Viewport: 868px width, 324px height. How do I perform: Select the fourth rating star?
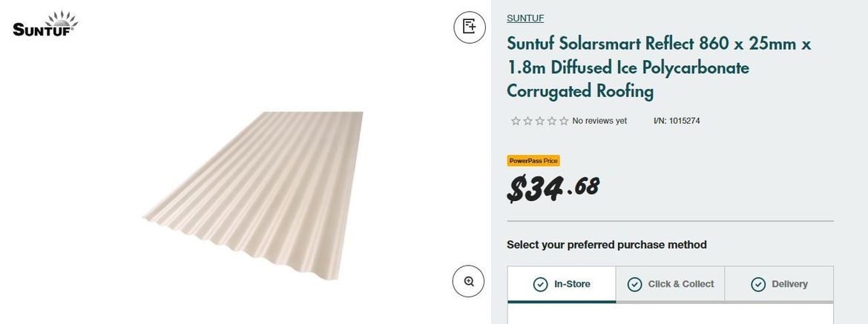pos(552,121)
